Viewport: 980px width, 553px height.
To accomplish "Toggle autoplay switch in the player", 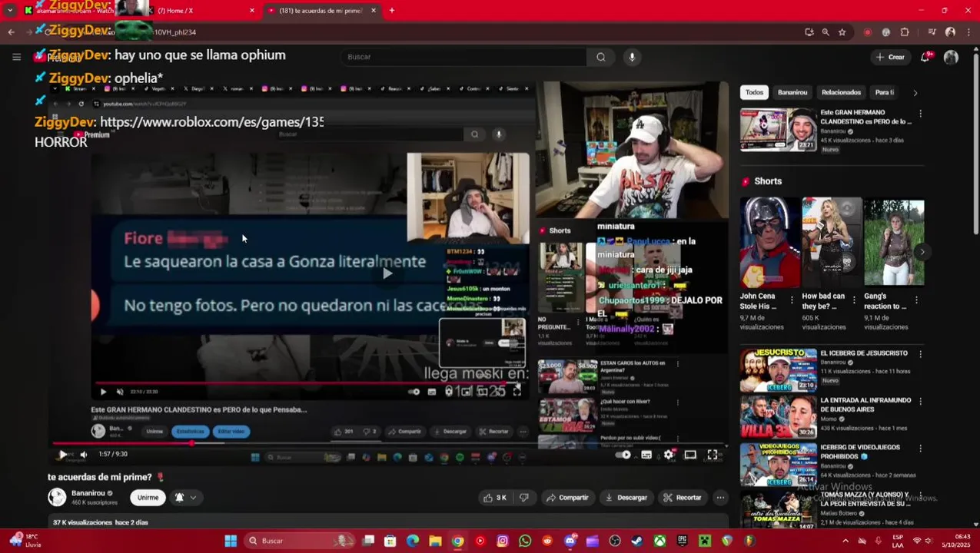I will coord(624,455).
